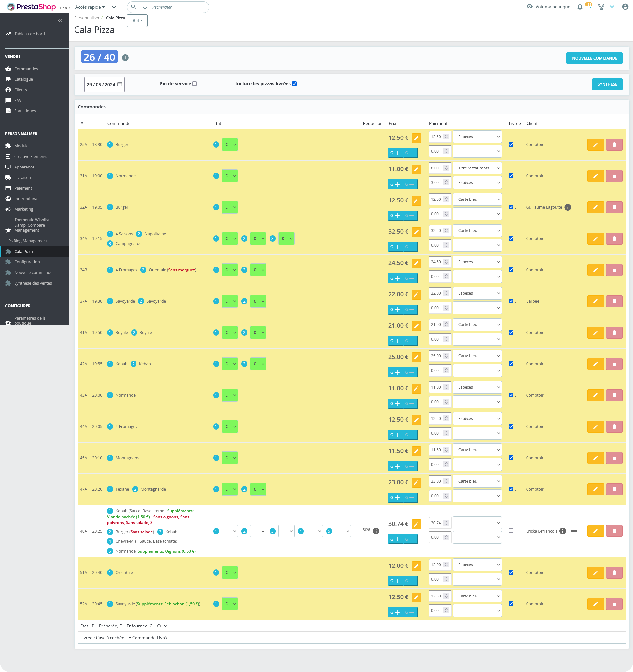Open the user profile avatar icon
Viewport: 633px width, 672px height.
[625, 7]
